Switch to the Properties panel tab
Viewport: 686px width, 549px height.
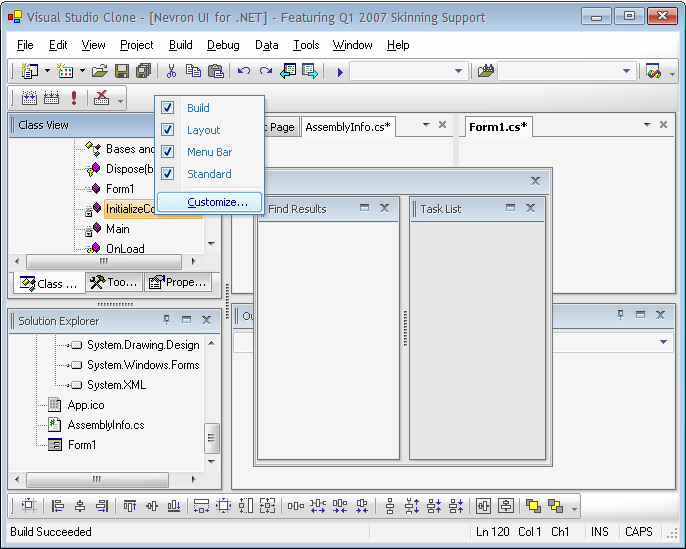click(178, 283)
